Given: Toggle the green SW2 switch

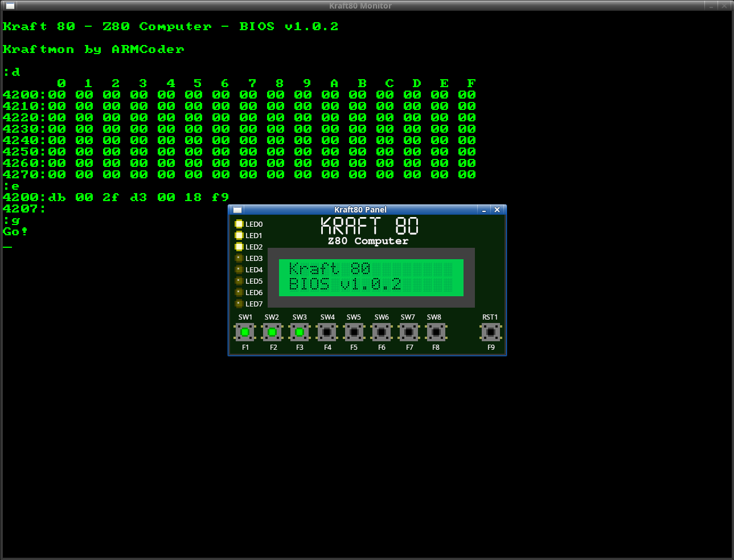Looking at the screenshot, I should coord(272,332).
